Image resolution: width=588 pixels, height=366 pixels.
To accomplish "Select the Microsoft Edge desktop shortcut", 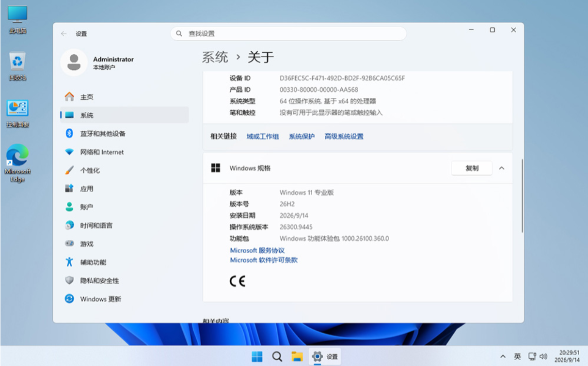I will tap(17, 164).
